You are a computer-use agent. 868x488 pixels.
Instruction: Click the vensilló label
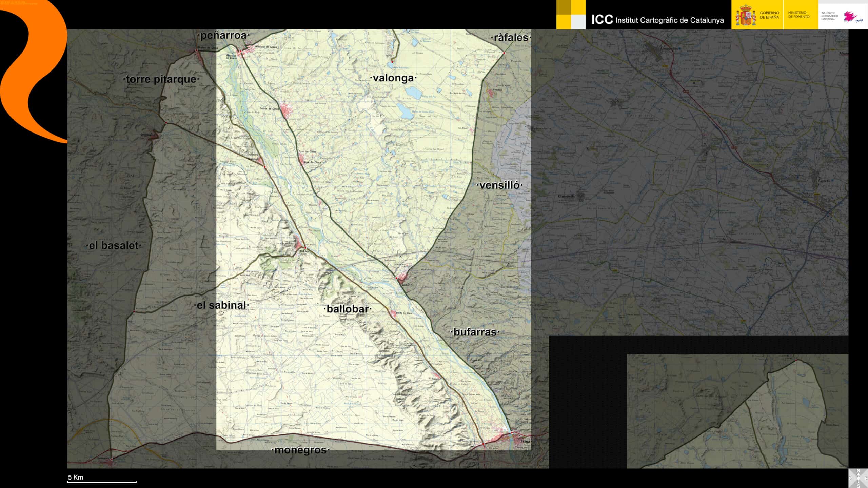coord(499,185)
